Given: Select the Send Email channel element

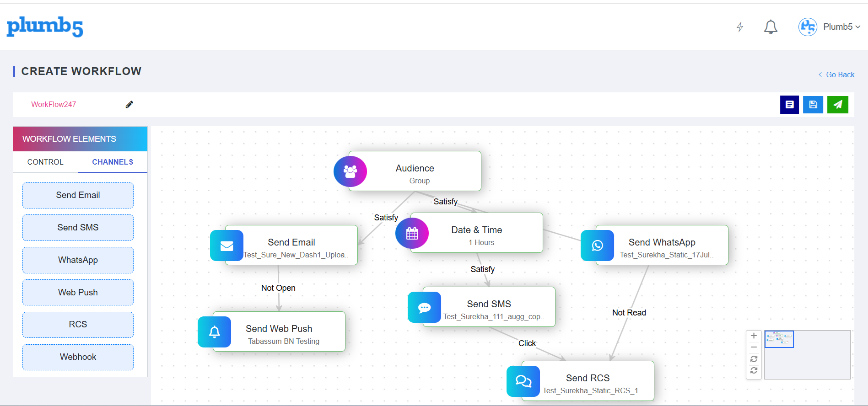Looking at the screenshot, I should click(x=78, y=195).
